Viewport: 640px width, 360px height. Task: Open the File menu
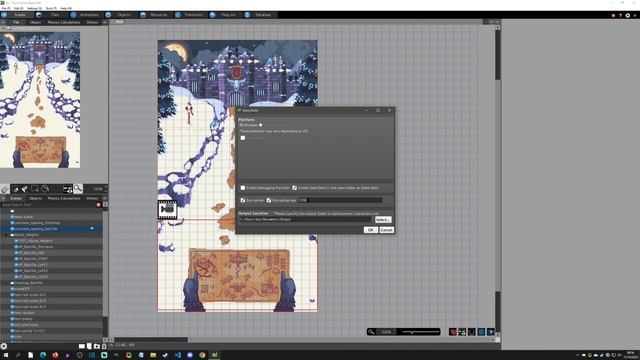click(x=6, y=8)
